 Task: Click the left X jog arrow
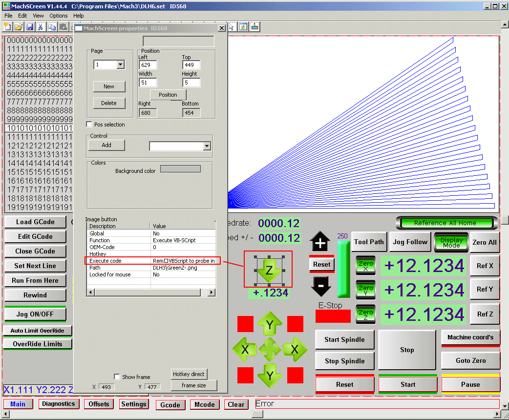[x=245, y=349]
